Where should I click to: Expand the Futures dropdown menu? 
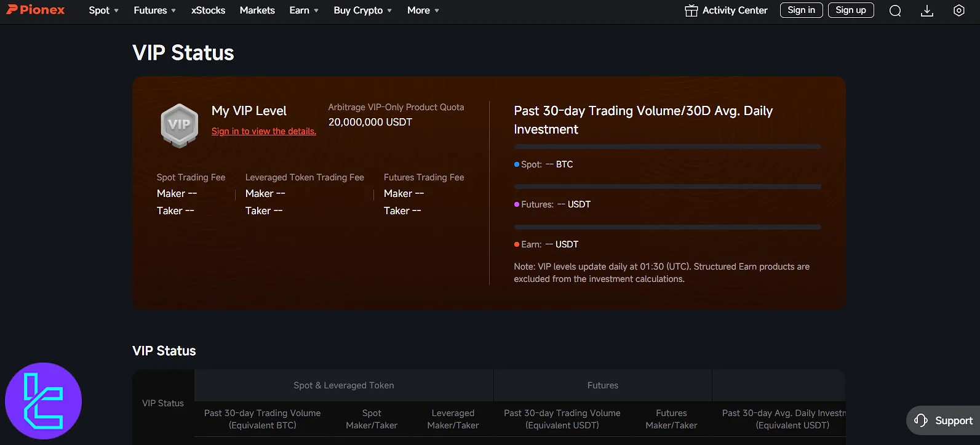[x=154, y=10]
